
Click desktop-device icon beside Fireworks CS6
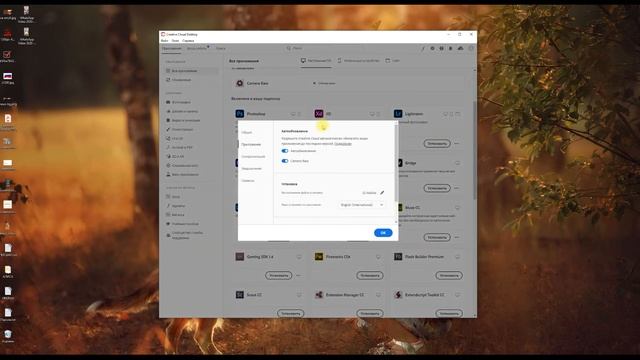(378, 257)
